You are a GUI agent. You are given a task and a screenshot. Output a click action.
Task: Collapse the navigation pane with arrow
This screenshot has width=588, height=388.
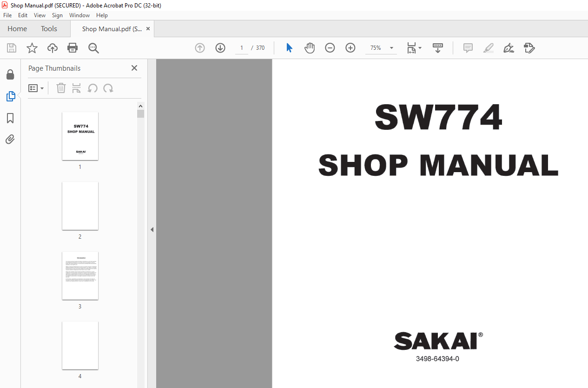[x=152, y=229]
